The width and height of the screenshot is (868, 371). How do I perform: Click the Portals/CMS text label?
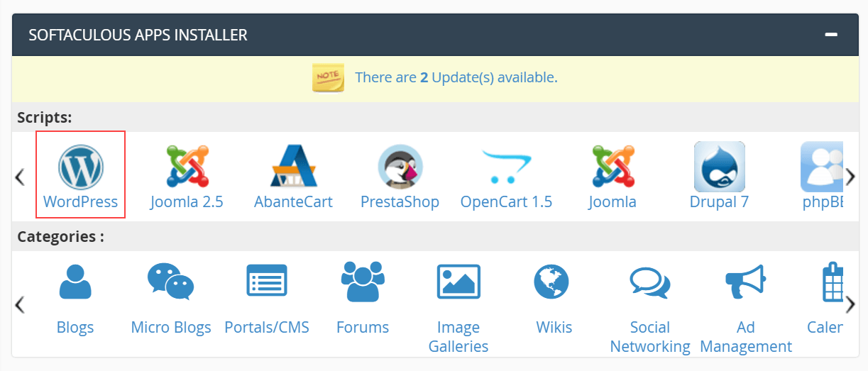pos(267,328)
